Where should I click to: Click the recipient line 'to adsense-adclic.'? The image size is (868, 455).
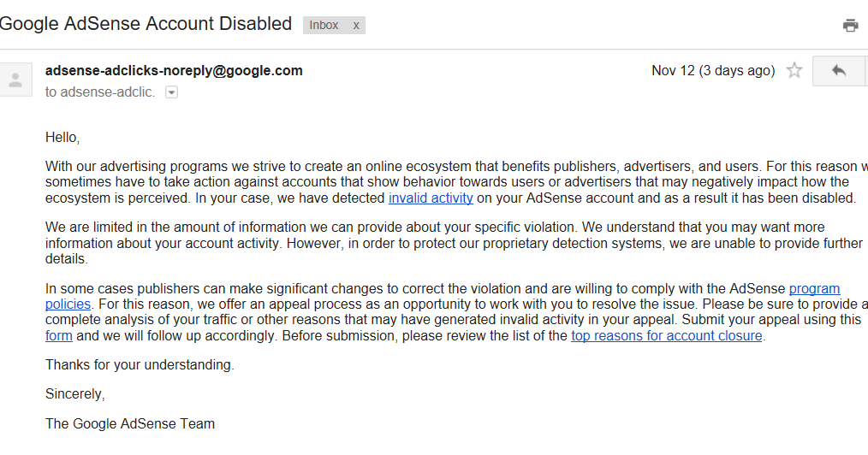99,92
